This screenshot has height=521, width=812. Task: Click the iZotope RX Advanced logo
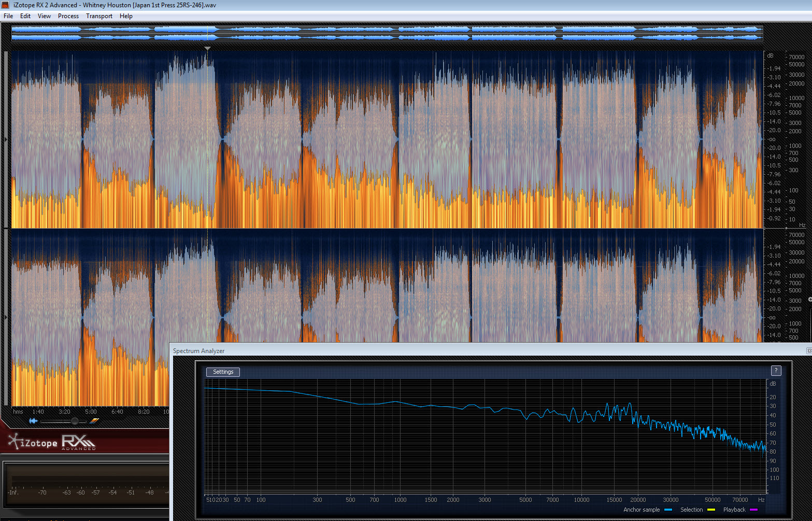coord(52,442)
